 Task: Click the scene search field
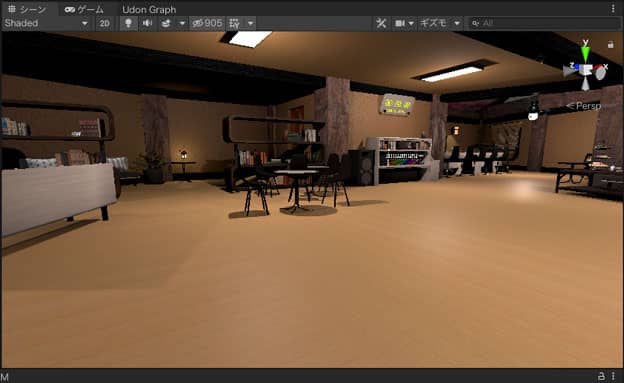pyautogui.click(x=544, y=23)
